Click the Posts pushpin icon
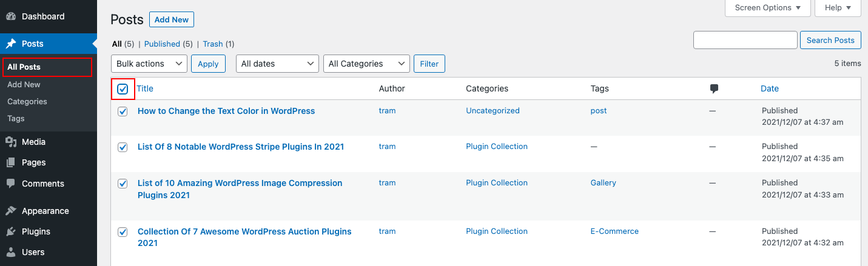This screenshot has height=266, width=868. (11, 44)
